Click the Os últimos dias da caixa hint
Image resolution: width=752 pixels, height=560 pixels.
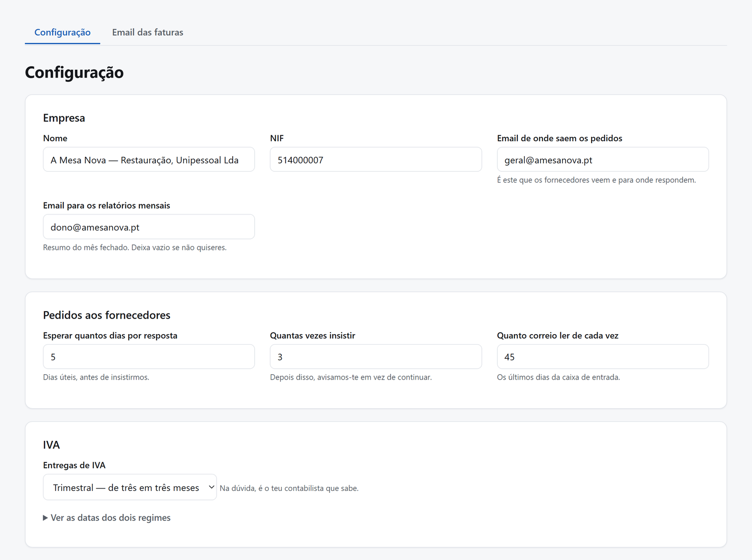[x=558, y=377]
